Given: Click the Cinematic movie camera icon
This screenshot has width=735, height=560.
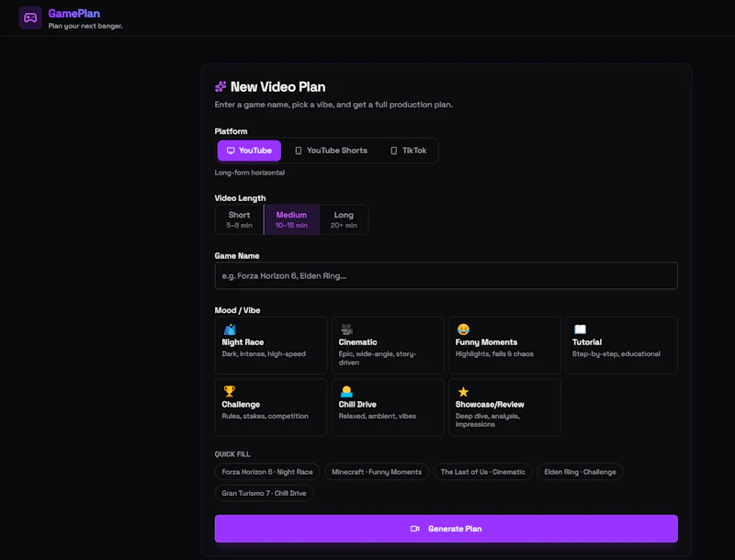Looking at the screenshot, I should pos(346,330).
